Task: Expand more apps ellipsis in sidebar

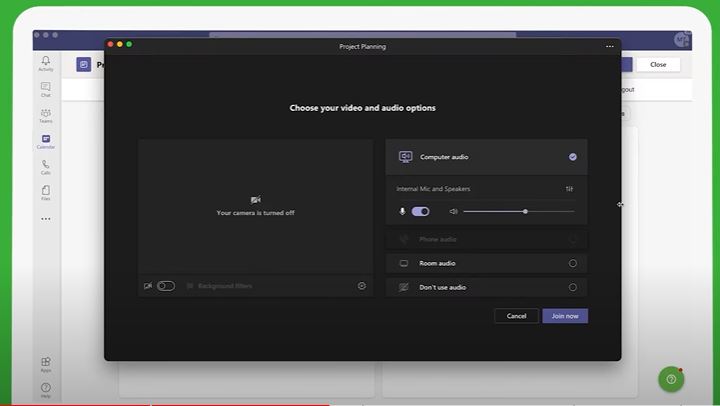Action: pyautogui.click(x=46, y=218)
